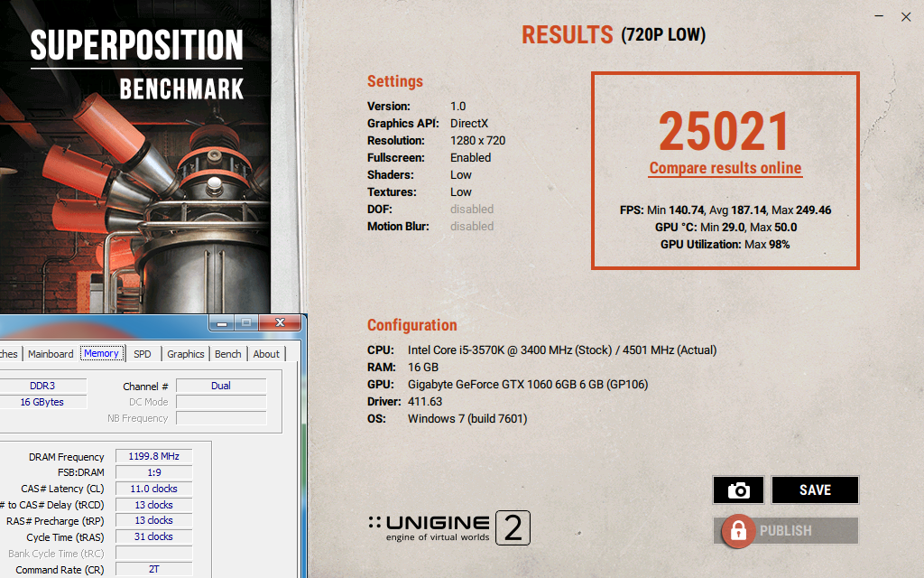Click the RESULTS heading text
The width and height of the screenshot is (924, 578).
coord(567,35)
